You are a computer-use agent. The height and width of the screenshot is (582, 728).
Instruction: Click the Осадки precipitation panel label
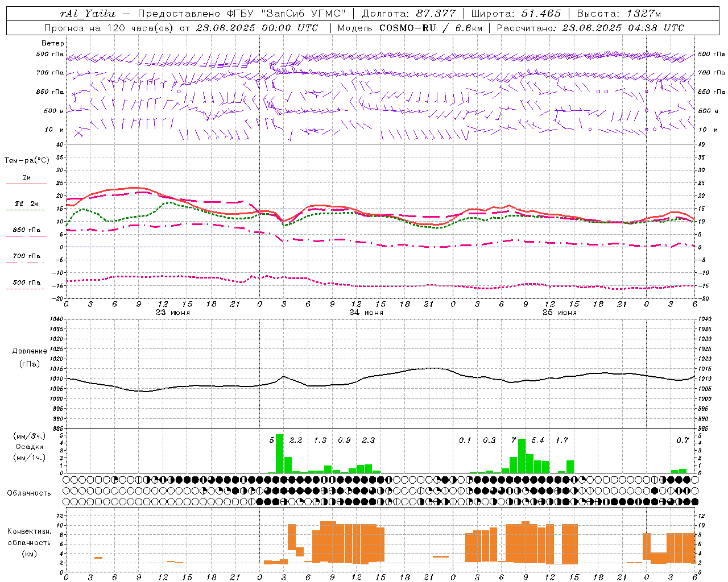pyautogui.click(x=28, y=447)
